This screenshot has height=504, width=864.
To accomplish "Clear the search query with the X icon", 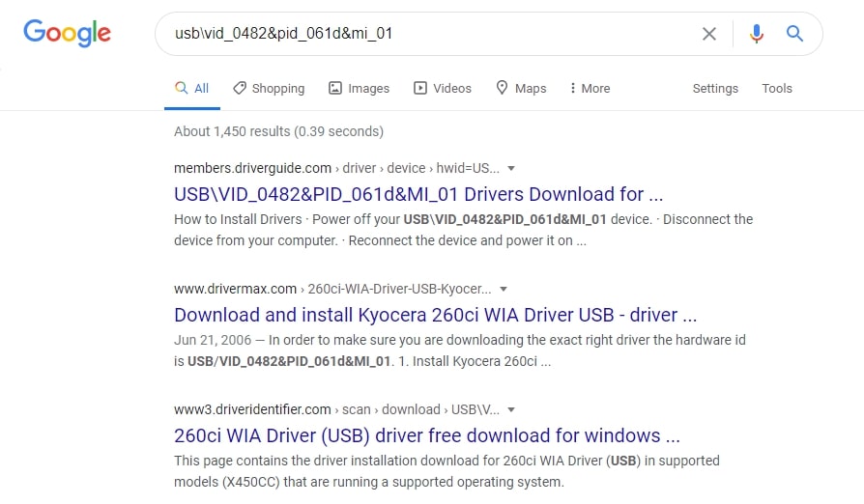I will (709, 34).
